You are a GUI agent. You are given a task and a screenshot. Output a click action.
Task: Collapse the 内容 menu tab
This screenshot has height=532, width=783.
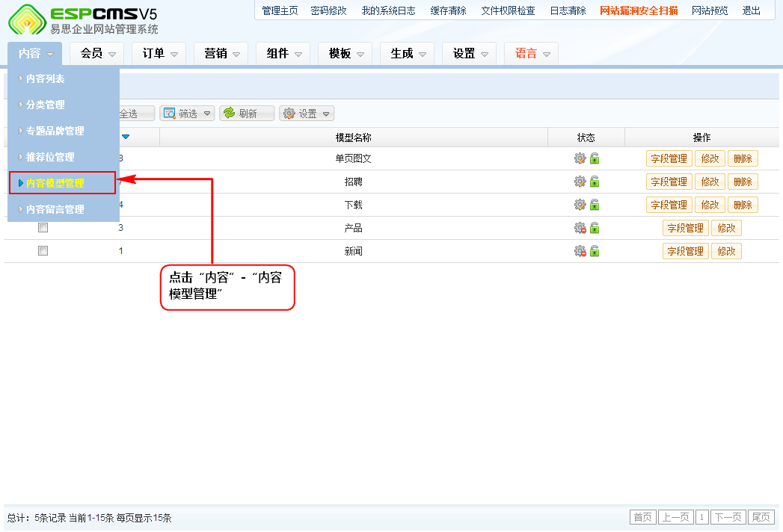[x=35, y=53]
